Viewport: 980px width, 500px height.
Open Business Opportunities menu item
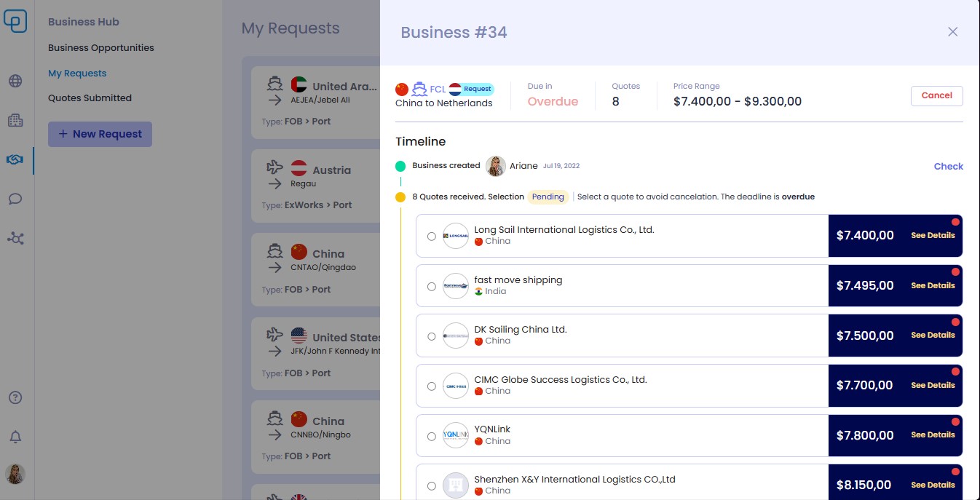tap(101, 48)
